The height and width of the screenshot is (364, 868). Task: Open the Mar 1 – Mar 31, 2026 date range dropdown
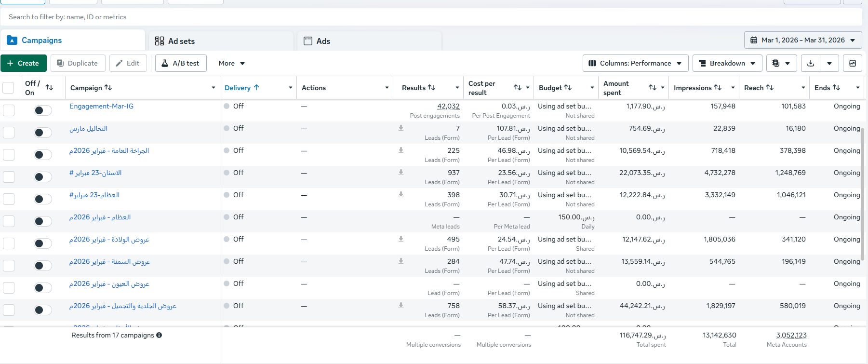point(803,40)
